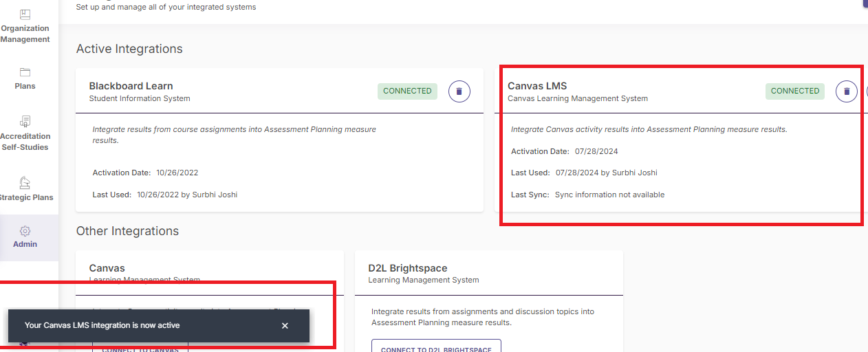Click the Connect to Canvas button

click(140, 349)
